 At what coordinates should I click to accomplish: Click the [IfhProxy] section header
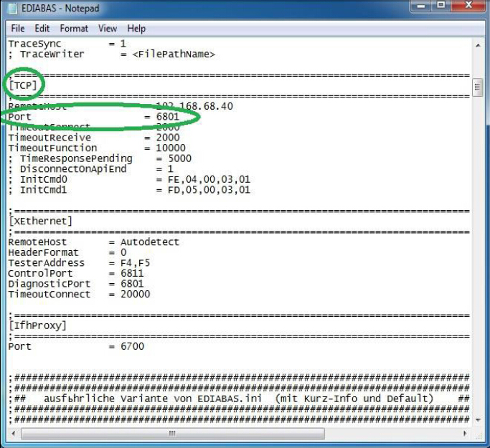coord(38,325)
